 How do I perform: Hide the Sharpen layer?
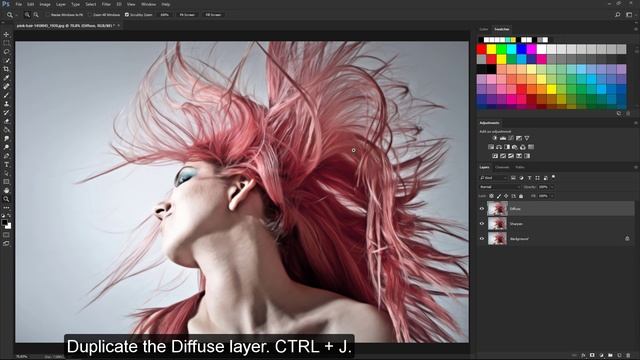[x=482, y=224]
